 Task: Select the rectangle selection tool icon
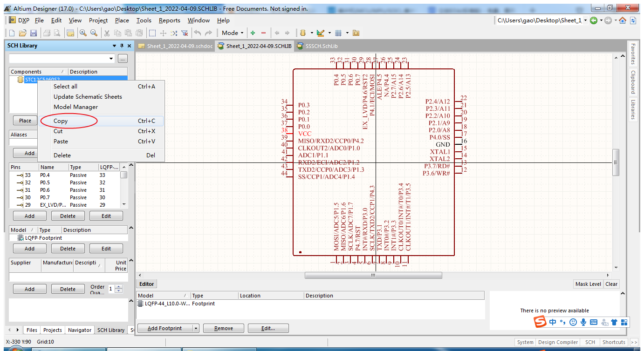(152, 33)
